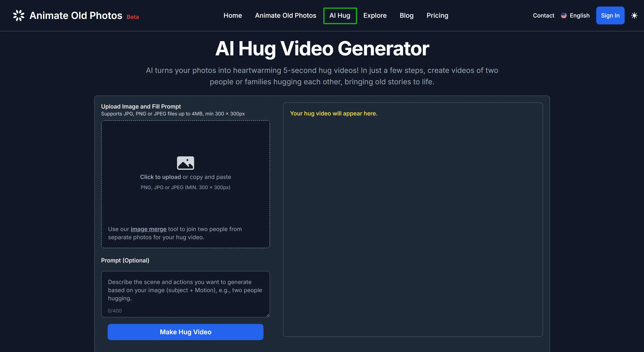Click the image upload placeholder icon
This screenshot has width=644, height=352.
185,162
